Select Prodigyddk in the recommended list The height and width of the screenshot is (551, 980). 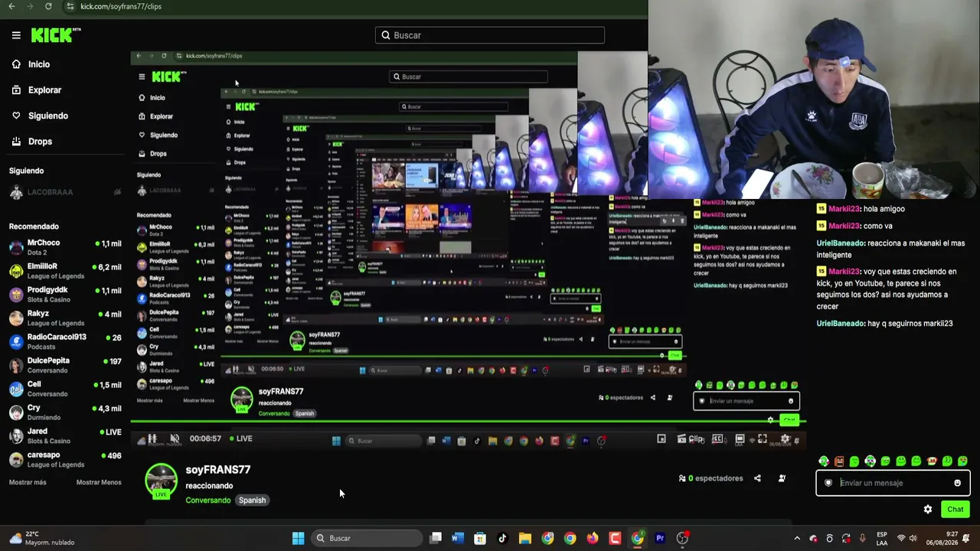[x=65, y=295]
